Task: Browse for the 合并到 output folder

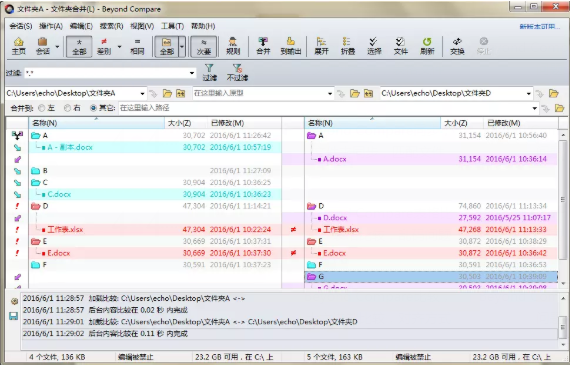Action: click(559, 108)
